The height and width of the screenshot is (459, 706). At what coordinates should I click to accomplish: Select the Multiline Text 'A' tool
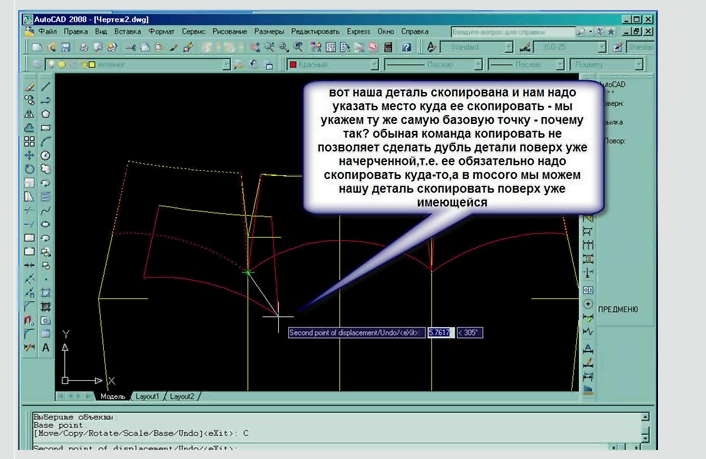46,348
